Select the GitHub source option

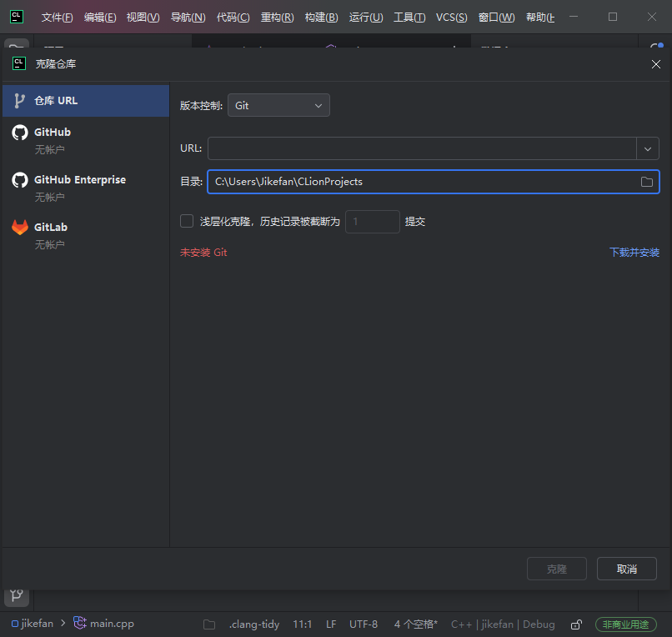[x=86, y=140]
